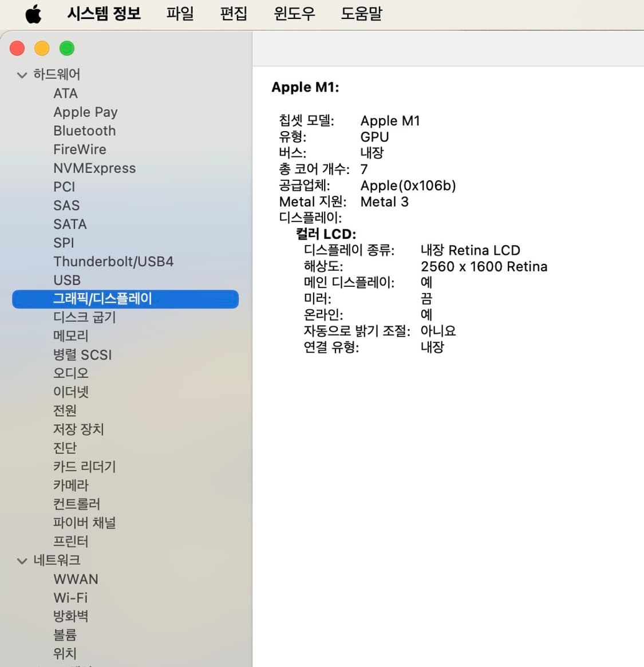Click the yellow minimize window button
The image size is (644, 667).
[42, 49]
